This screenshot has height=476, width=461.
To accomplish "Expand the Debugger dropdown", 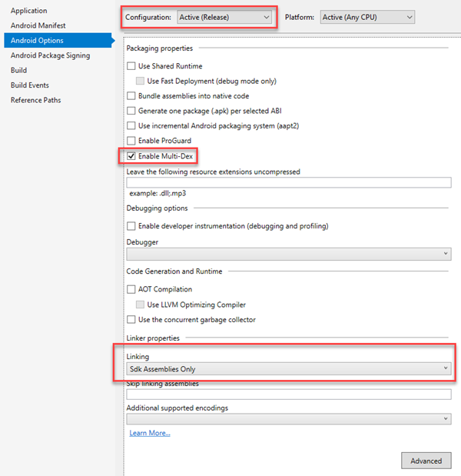I will [x=288, y=254].
